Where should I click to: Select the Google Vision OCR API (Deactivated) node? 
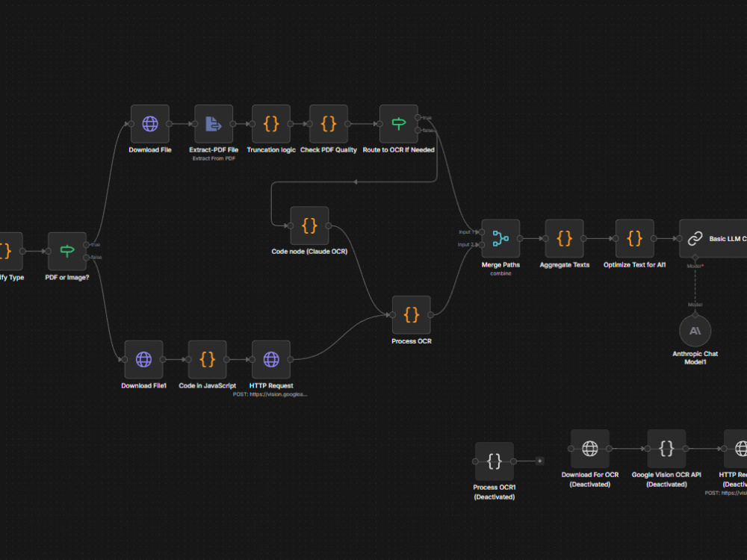pos(666,449)
